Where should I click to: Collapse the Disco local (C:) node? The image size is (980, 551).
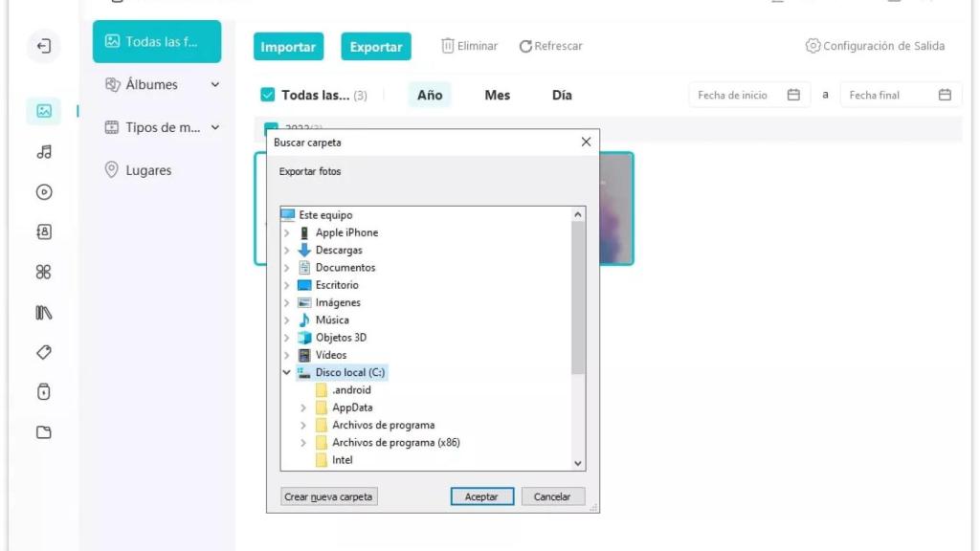(x=286, y=373)
